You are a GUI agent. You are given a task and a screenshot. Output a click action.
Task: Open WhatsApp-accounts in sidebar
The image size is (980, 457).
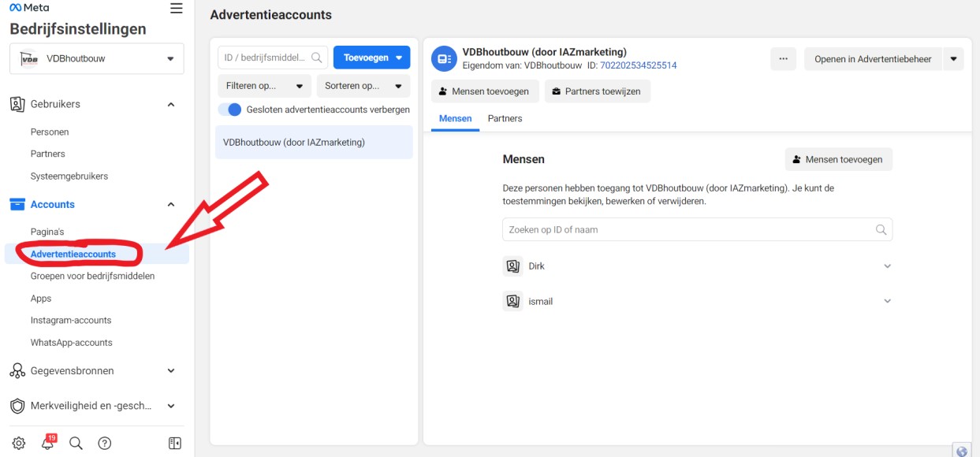point(72,343)
